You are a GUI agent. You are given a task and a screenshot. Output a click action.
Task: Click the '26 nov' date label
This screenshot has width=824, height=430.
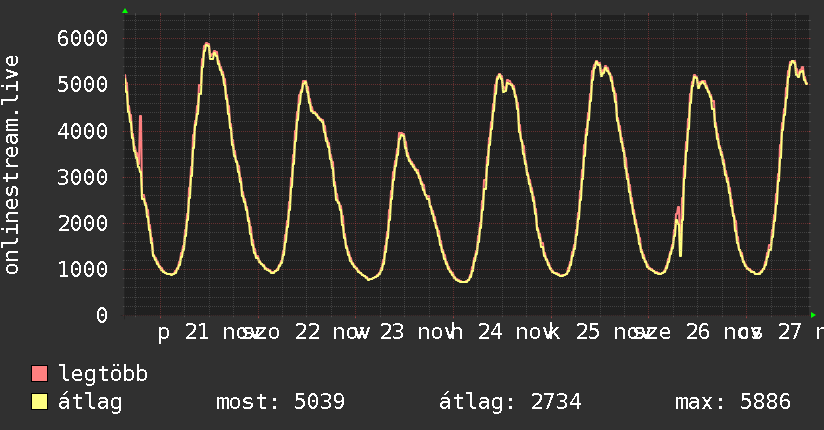(722, 332)
